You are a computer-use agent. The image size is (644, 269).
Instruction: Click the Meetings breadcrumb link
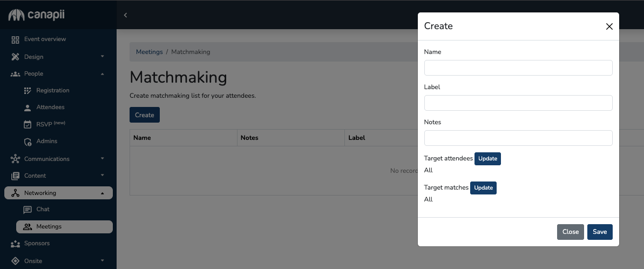(x=149, y=52)
